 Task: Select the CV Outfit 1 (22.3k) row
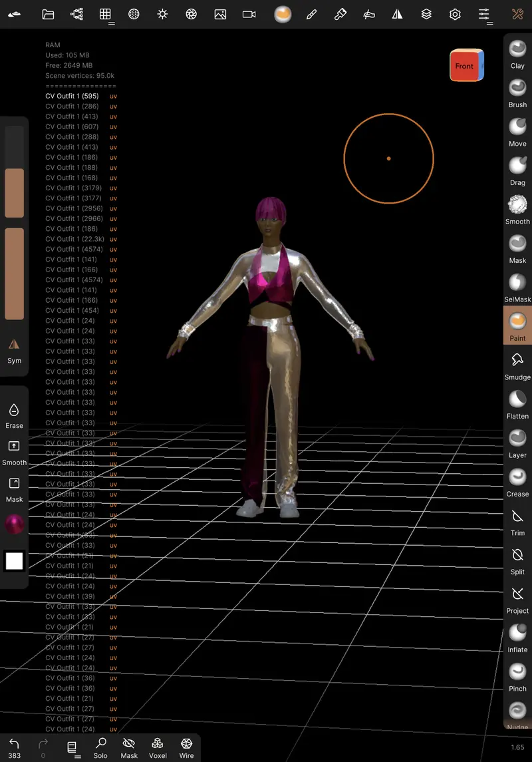point(81,239)
